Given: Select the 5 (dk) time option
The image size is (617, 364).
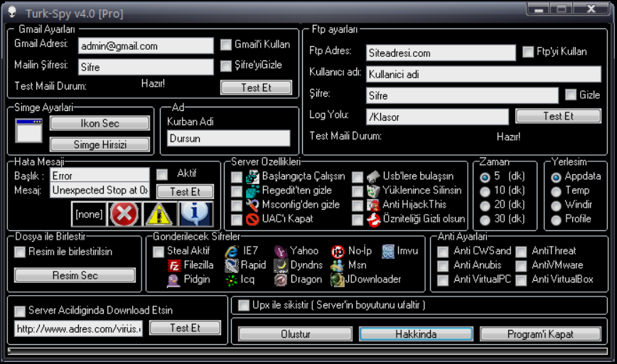Looking at the screenshot, I should [x=485, y=178].
